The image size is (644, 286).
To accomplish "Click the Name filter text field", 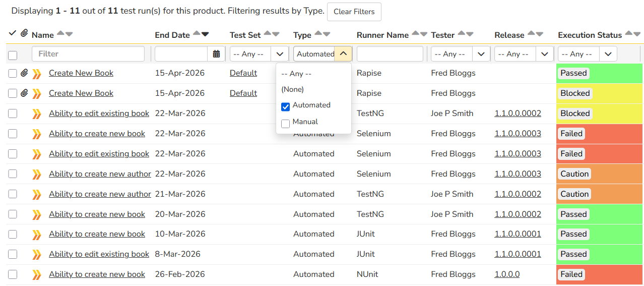I will 88,54.
